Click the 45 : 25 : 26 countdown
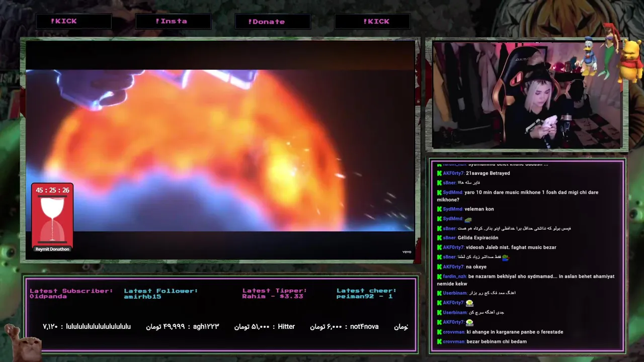644x362 pixels. click(x=52, y=190)
